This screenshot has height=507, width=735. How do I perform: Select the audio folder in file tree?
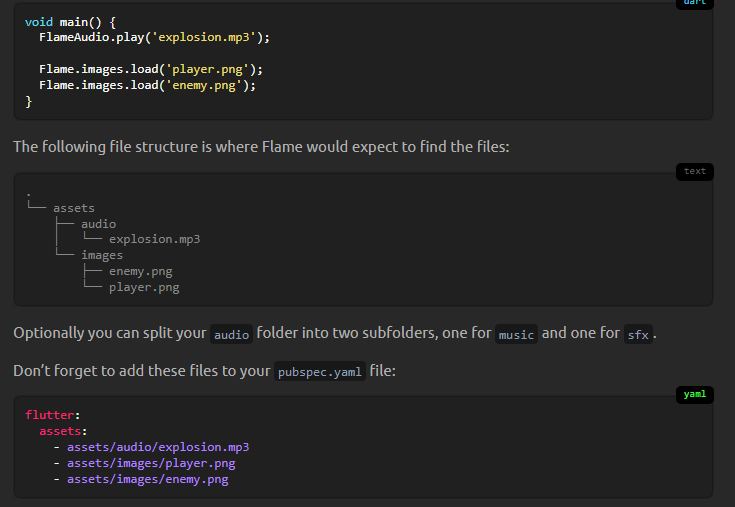pyautogui.click(x=98, y=224)
